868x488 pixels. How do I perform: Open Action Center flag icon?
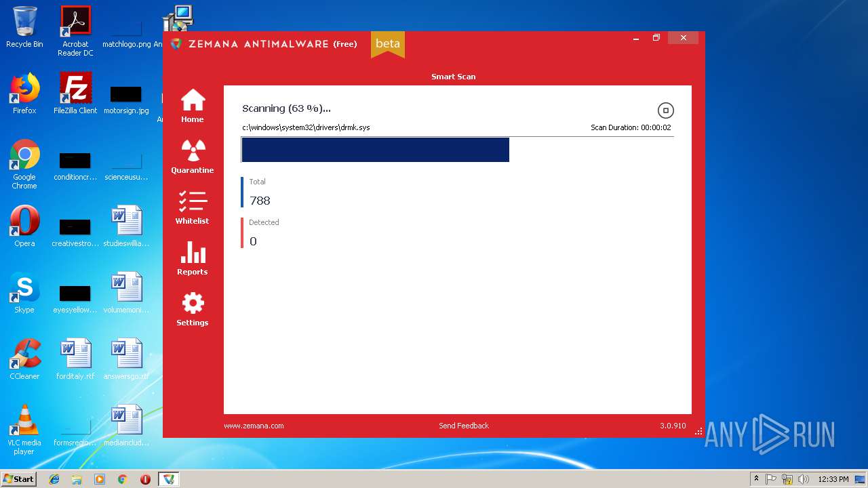(x=771, y=479)
